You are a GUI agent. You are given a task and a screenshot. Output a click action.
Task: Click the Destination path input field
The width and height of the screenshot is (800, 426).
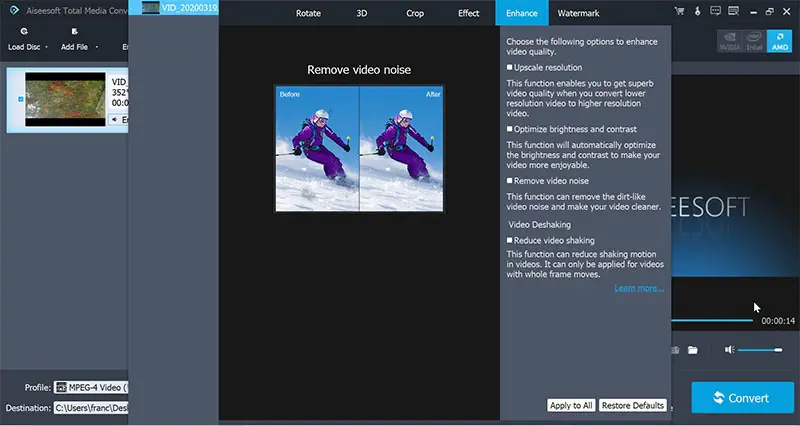tap(91, 408)
